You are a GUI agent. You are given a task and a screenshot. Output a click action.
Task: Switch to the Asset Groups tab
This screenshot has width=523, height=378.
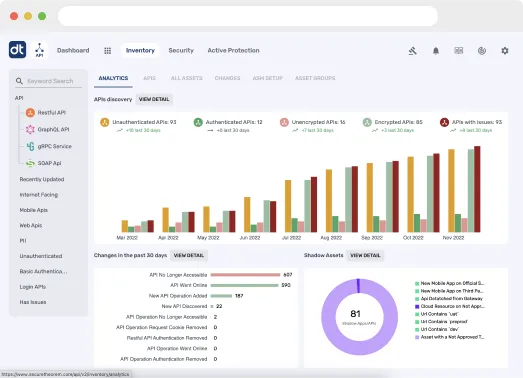pos(315,78)
